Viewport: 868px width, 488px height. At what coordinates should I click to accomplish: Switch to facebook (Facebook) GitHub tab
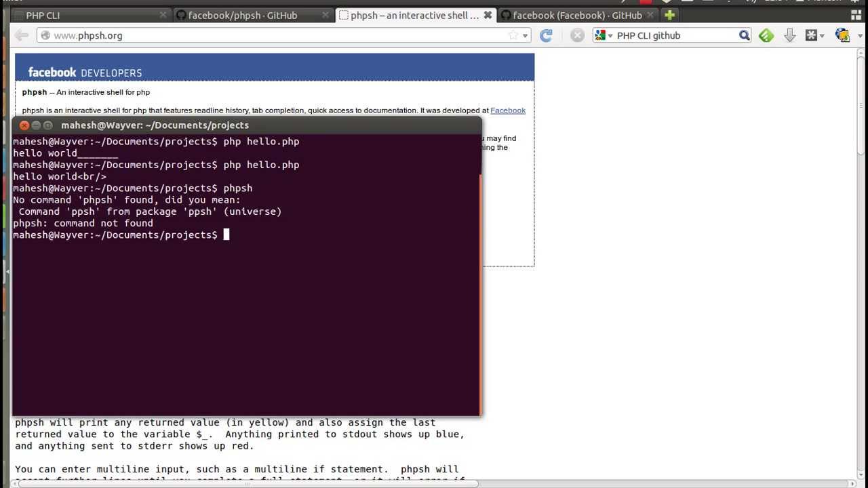coord(578,15)
